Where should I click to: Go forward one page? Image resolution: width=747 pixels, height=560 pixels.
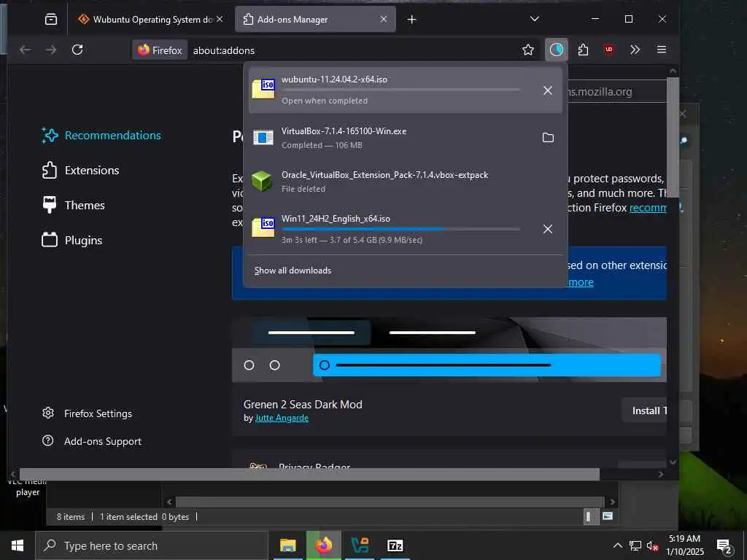tap(51, 50)
